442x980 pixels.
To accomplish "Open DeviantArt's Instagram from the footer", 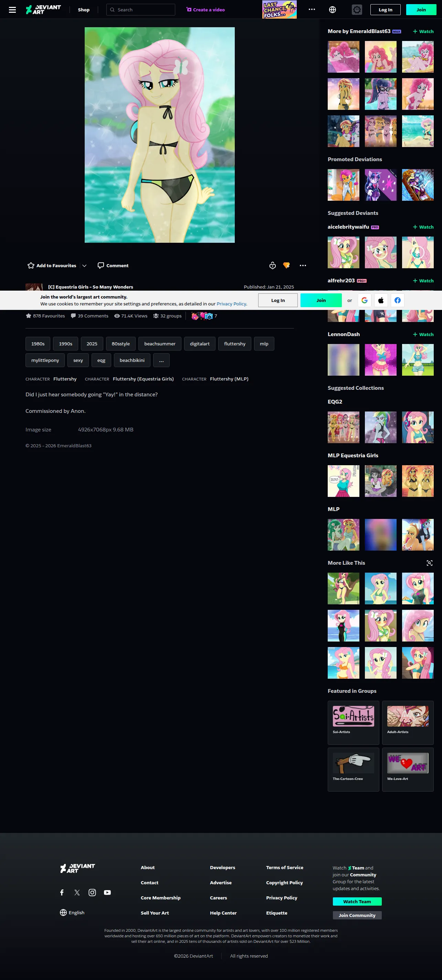I will pyautogui.click(x=92, y=893).
